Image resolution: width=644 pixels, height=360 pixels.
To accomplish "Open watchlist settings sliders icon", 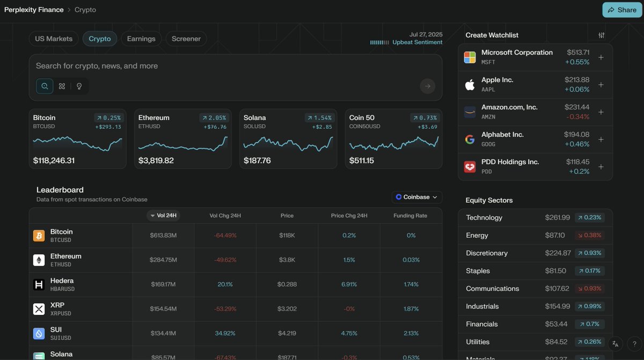I will point(601,35).
